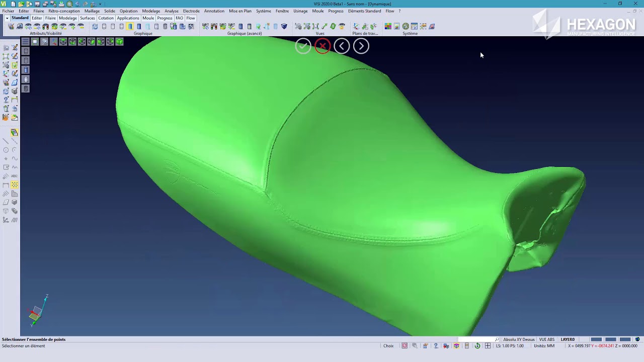
Task: Expand the ribbon tab list dropdown arrow
Action: coord(7,18)
